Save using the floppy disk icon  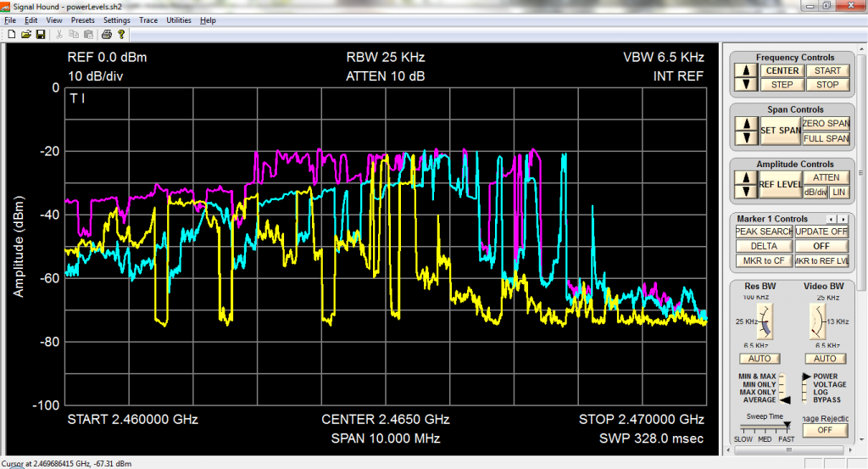[40, 35]
